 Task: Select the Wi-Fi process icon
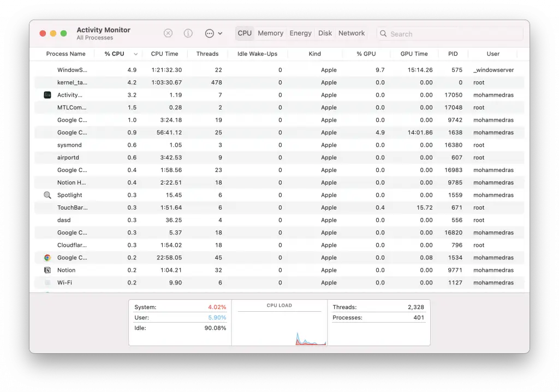pos(47,282)
